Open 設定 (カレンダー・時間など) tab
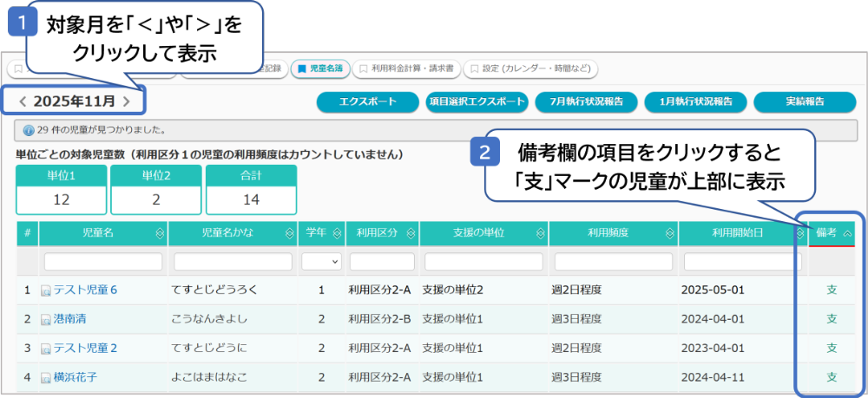This screenshot has width=868, height=398. [529, 68]
